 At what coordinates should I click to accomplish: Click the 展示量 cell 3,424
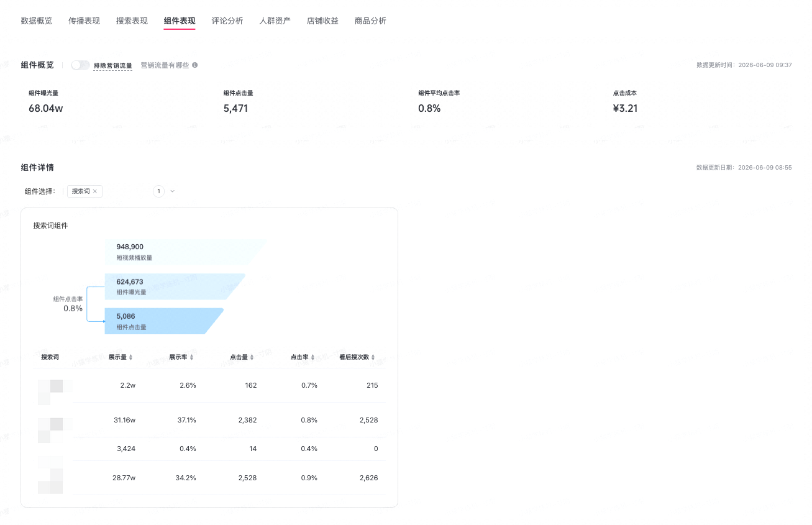pyautogui.click(x=126, y=449)
